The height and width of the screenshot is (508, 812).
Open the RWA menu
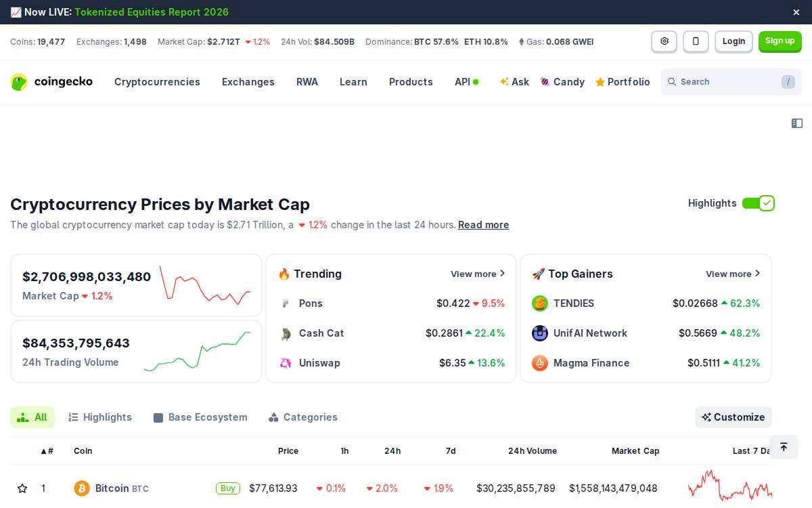[x=307, y=82]
